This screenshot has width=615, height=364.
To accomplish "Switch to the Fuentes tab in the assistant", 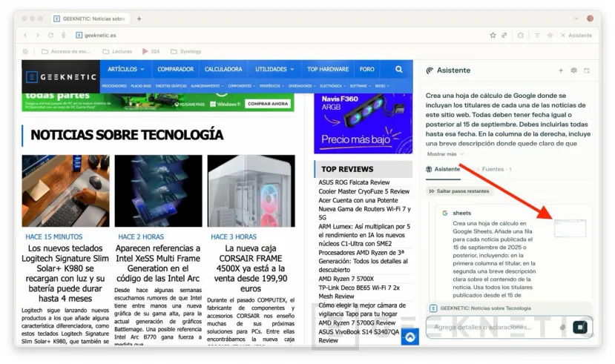I will coord(496,169).
